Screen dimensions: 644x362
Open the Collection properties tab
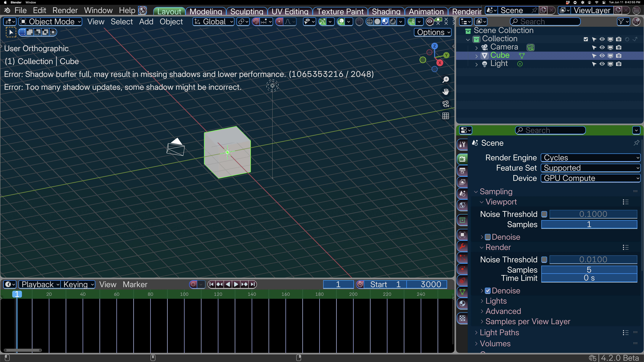pos(462,220)
